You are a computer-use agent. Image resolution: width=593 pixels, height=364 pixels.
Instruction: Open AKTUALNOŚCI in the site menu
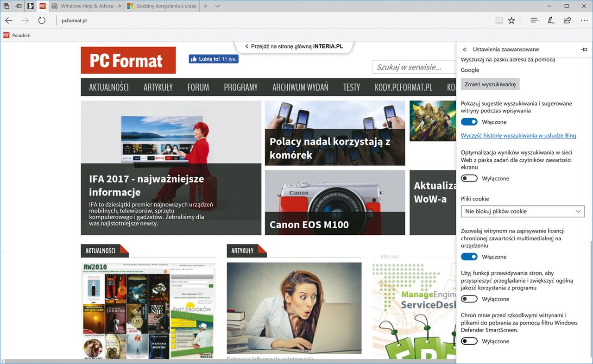coord(109,87)
